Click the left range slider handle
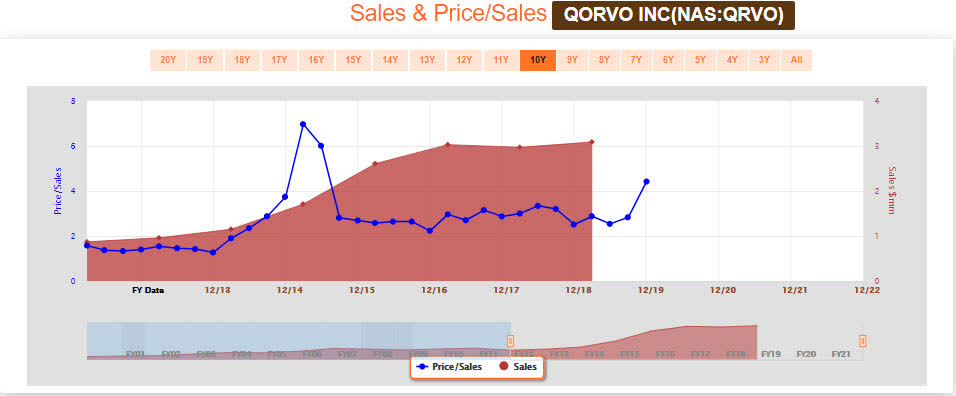This screenshot has height=396, width=956. (x=511, y=340)
